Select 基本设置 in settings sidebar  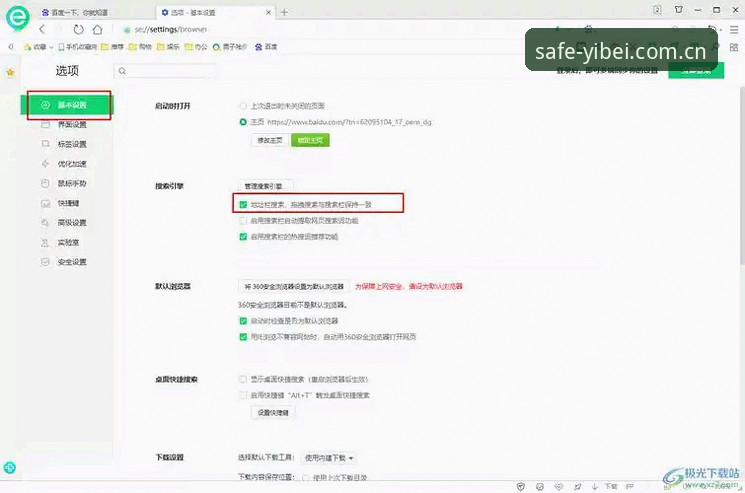[x=67, y=104]
